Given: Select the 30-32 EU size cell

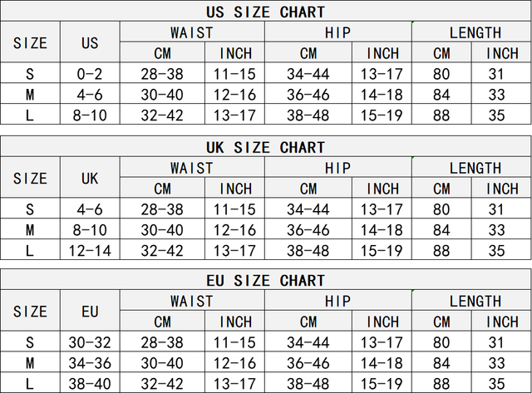Looking at the screenshot, I should tap(90, 342).
